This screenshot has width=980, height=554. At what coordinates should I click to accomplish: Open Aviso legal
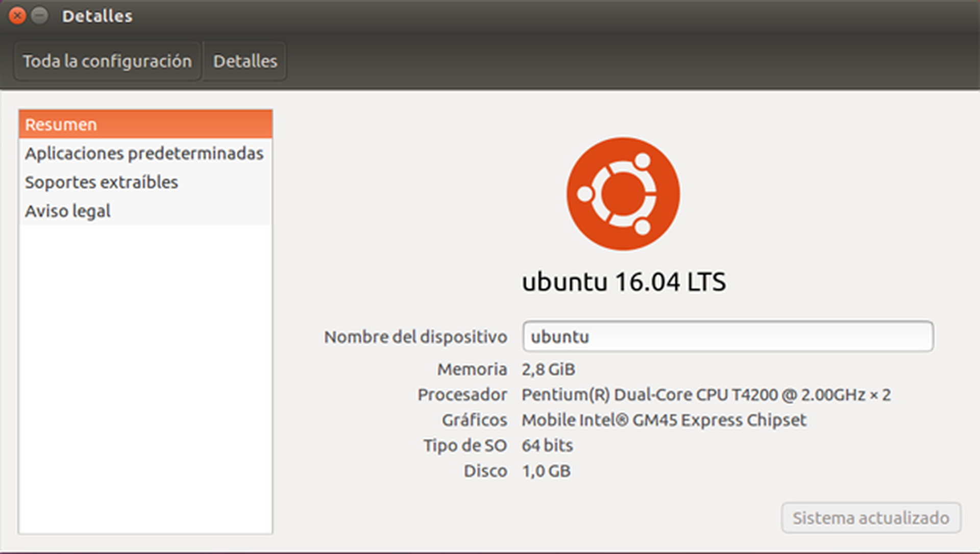67,211
